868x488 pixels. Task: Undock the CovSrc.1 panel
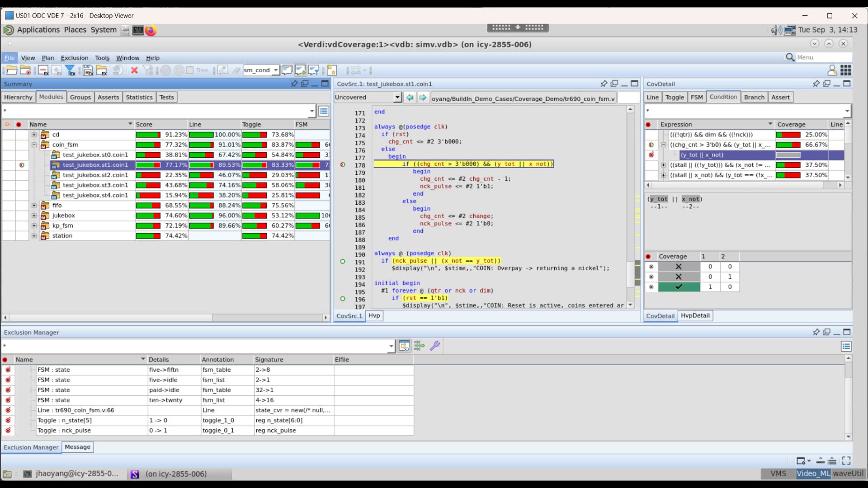click(x=614, y=84)
